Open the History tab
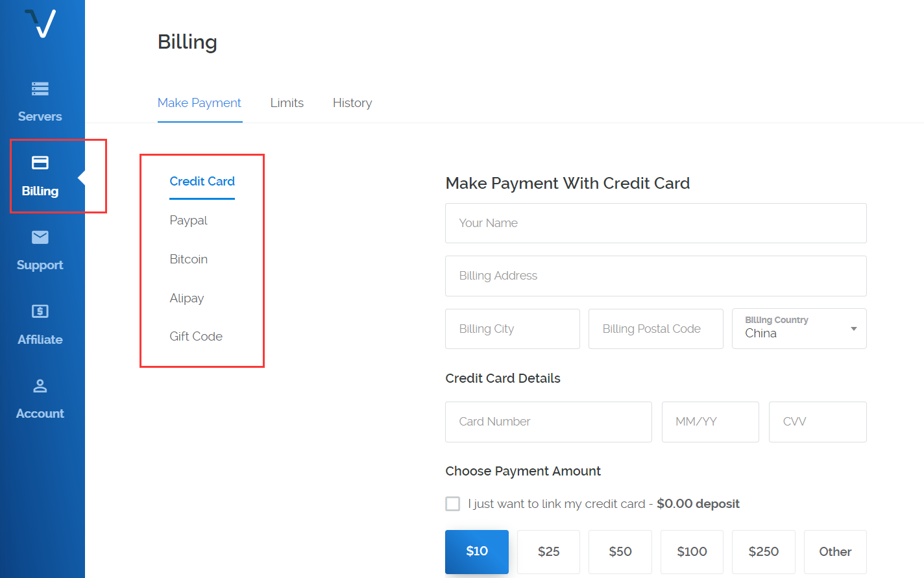The image size is (924, 578). click(x=352, y=103)
